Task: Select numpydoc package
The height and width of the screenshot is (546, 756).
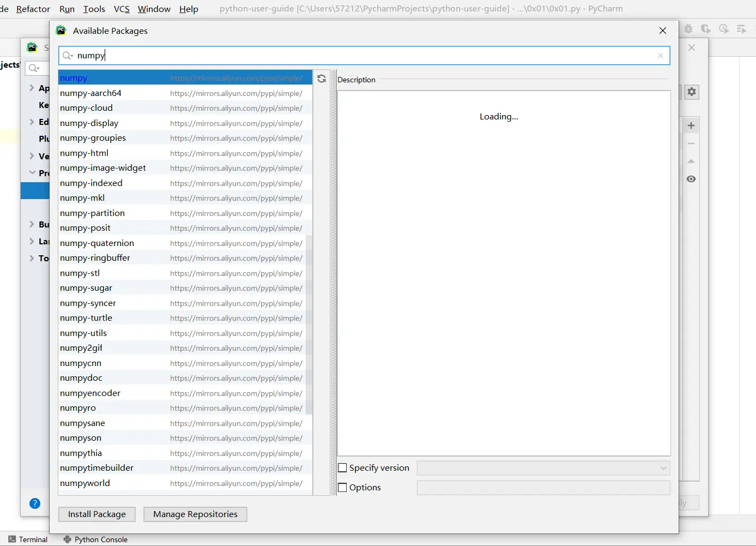Action: click(185, 378)
